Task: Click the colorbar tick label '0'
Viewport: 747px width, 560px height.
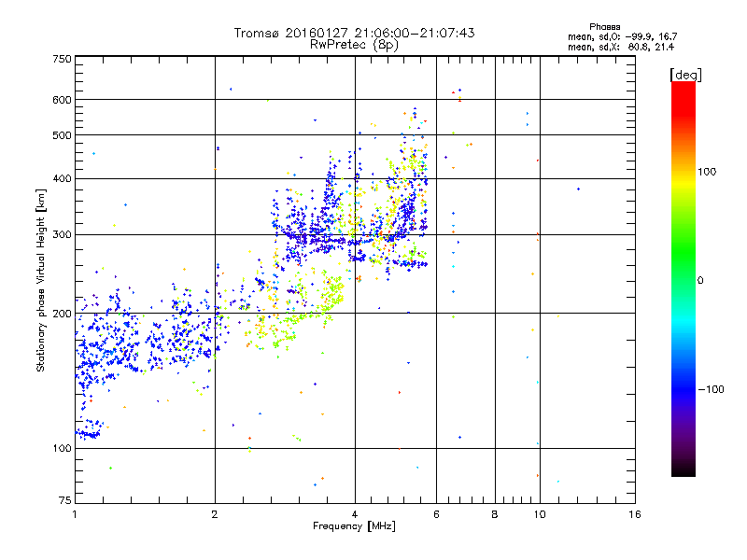Action: (x=700, y=280)
